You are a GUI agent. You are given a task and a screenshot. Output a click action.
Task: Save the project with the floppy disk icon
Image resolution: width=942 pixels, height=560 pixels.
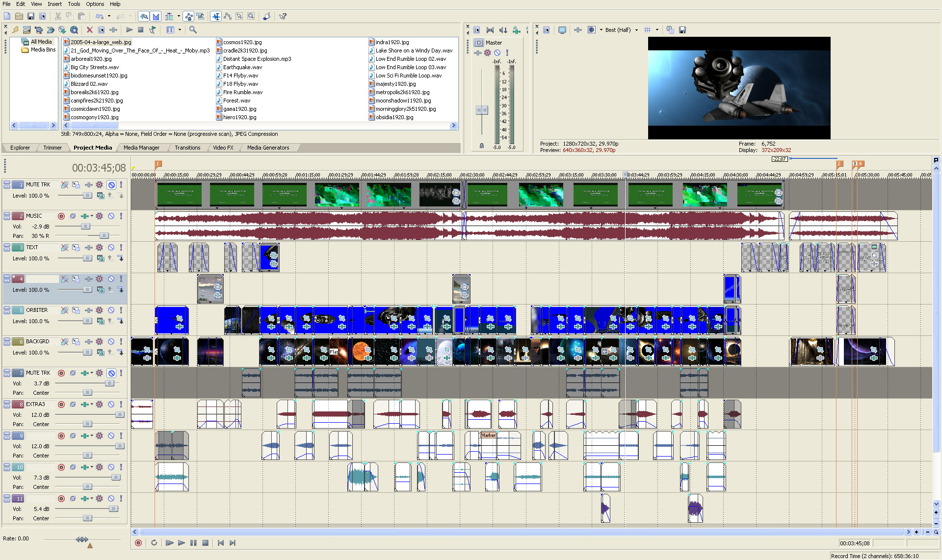(30, 16)
